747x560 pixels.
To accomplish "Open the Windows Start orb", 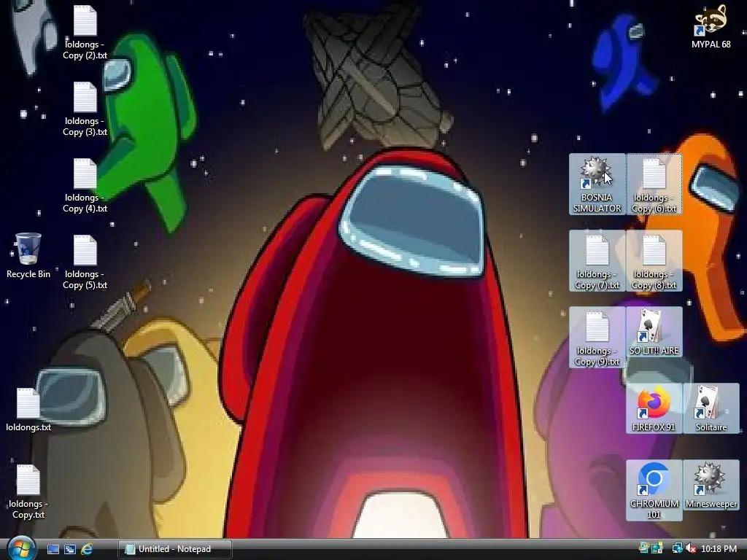I will click(x=21, y=549).
